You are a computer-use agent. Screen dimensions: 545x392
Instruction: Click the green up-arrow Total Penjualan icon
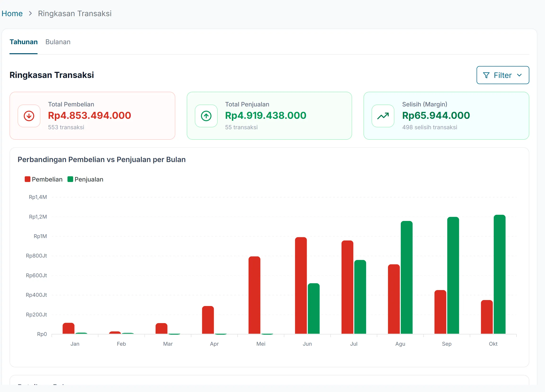[206, 116]
